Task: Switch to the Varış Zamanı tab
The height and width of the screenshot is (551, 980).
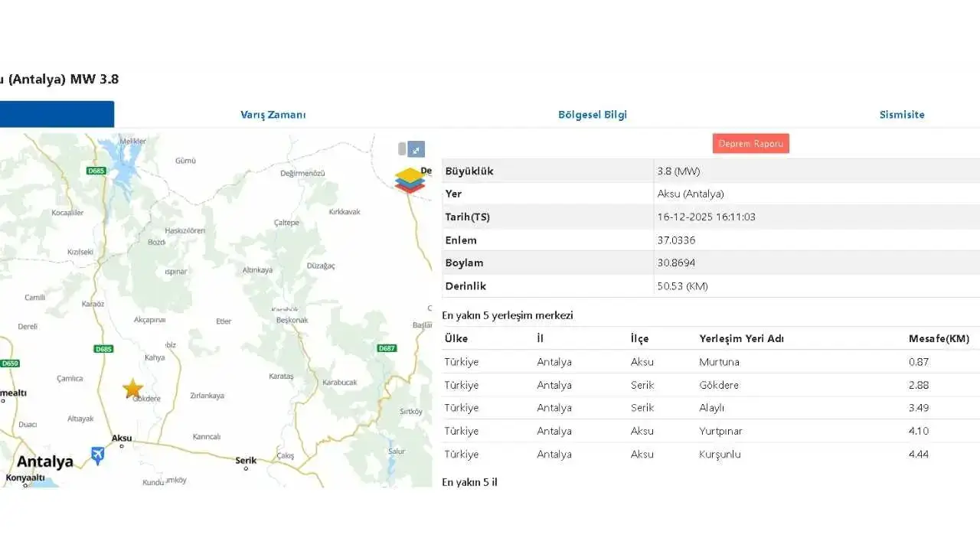Action: pyautogui.click(x=273, y=115)
